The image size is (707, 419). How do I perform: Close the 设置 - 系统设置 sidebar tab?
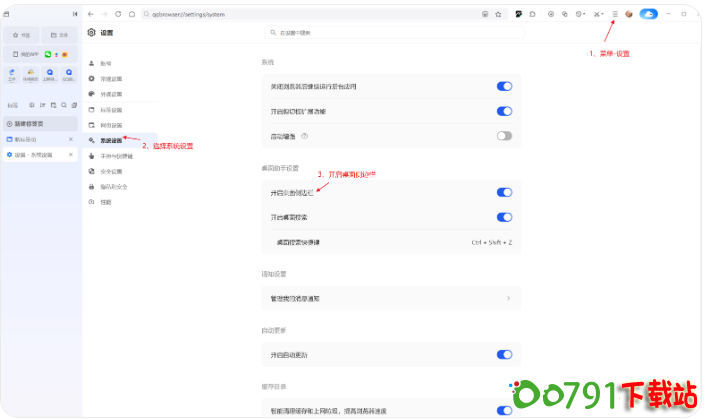point(70,155)
